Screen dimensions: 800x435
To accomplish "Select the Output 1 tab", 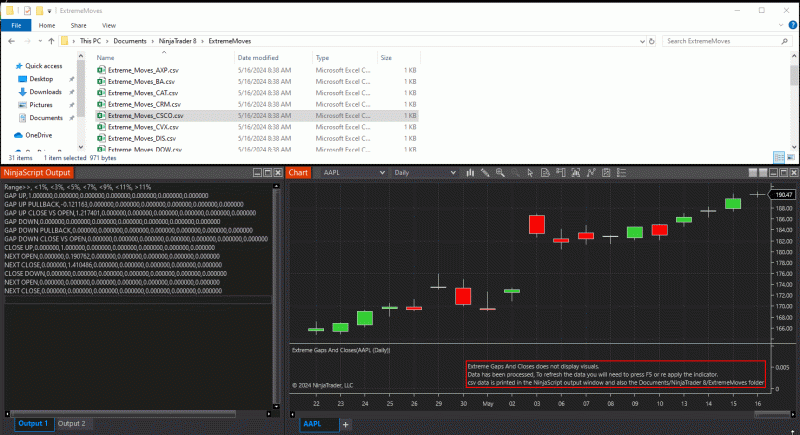I will pyautogui.click(x=34, y=424).
